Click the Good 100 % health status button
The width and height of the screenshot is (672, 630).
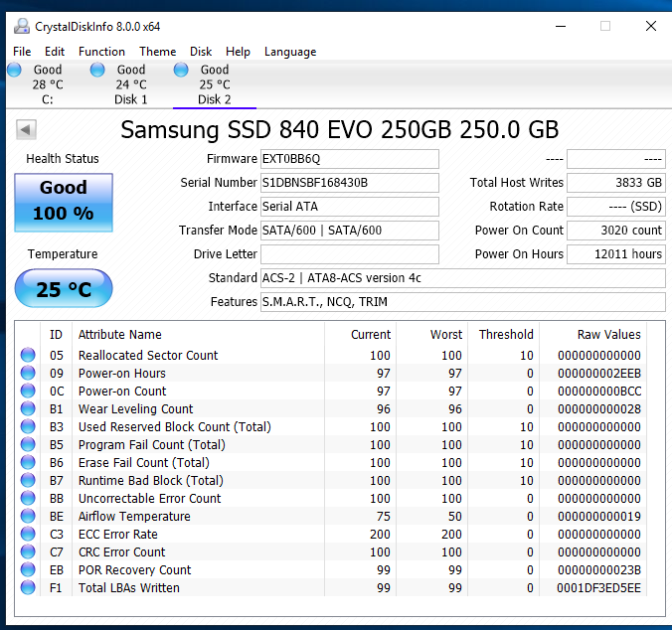point(64,202)
